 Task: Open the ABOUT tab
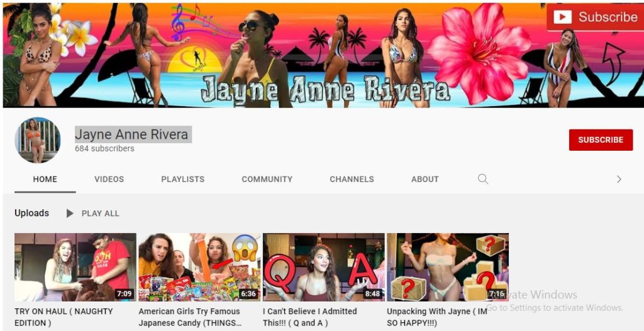[425, 179]
